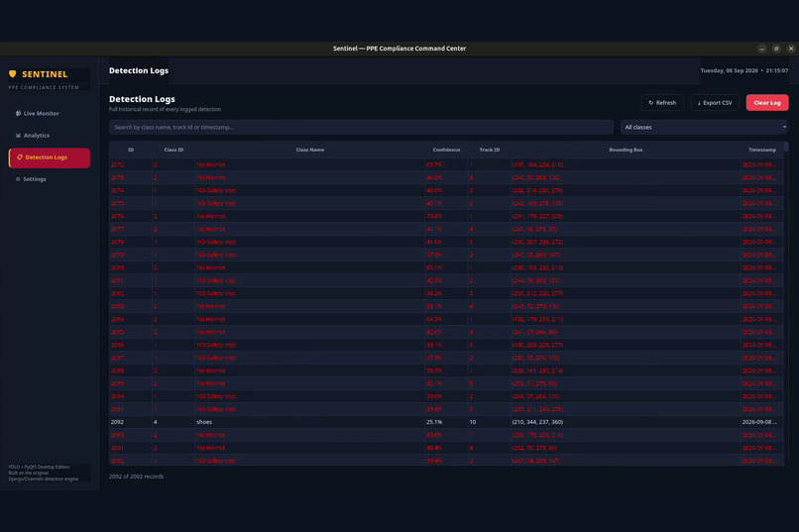Select the ID cell 2090

(131, 396)
